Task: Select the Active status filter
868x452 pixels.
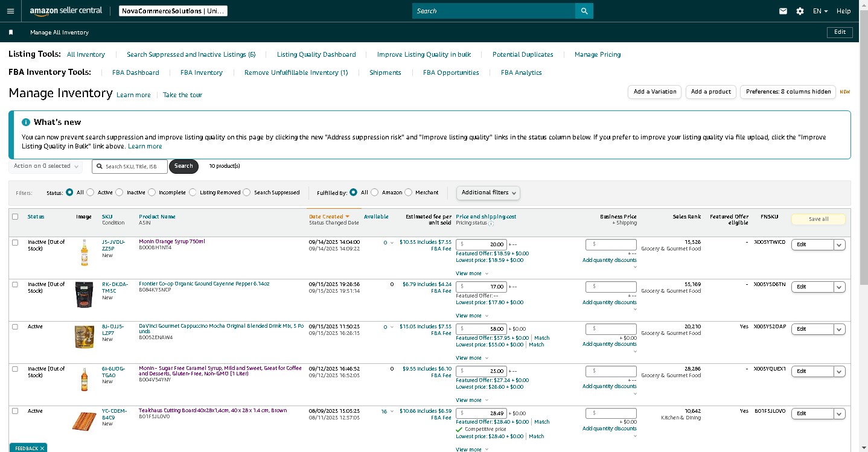Action: [x=90, y=193]
